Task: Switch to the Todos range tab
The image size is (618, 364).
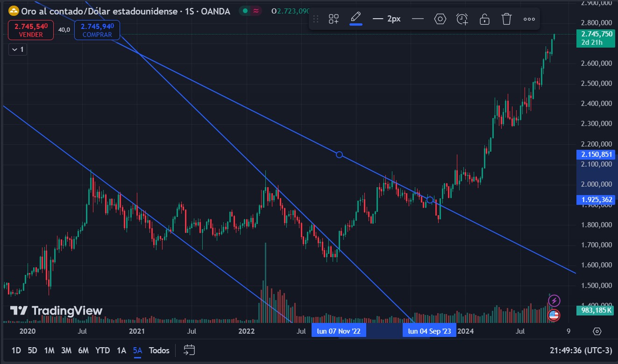Action: pyautogui.click(x=159, y=350)
